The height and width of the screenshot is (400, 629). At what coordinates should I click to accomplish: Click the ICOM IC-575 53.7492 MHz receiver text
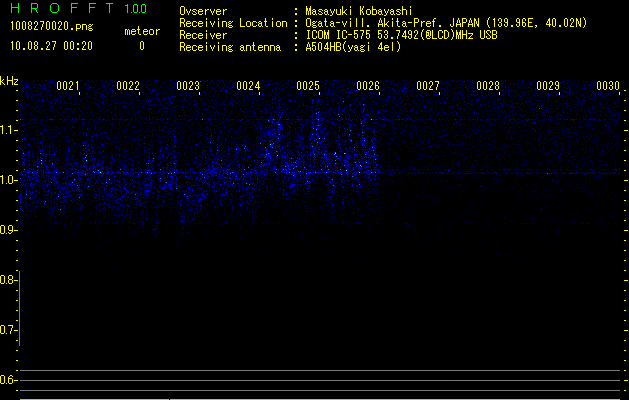(x=401, y=35)
